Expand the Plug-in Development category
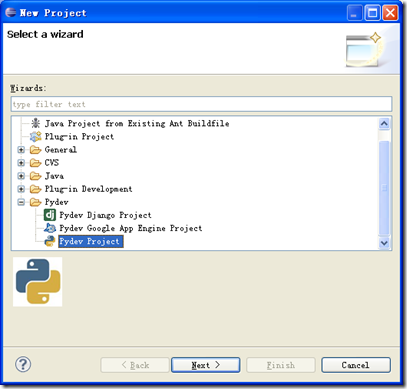This screenshot has width=407, height=389. click(21, 189)
